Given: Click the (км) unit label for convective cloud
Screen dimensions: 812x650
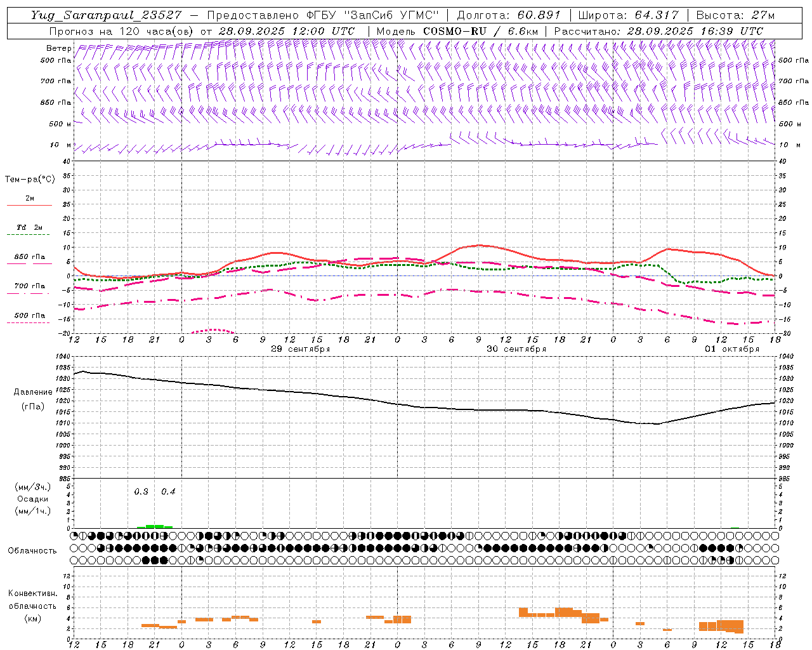Looking at the screenshot, I should [32, 618].
